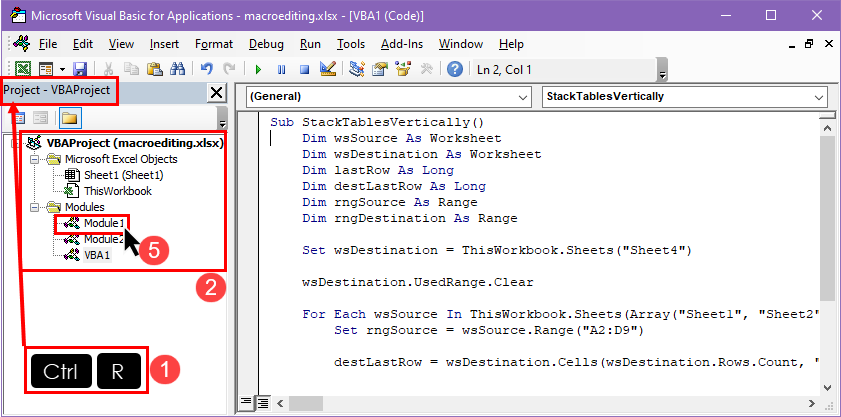
Task: Open the View menu
Action: pos(121,44)
